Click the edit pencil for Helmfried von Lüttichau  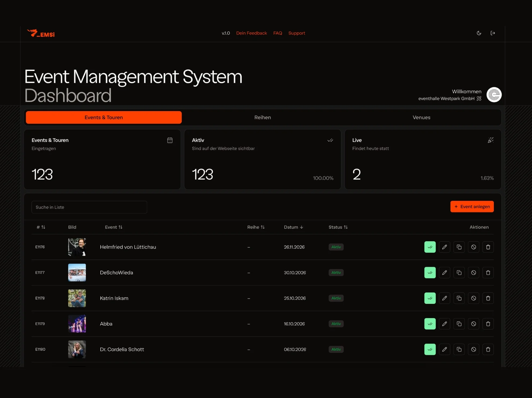click(444, 247)
